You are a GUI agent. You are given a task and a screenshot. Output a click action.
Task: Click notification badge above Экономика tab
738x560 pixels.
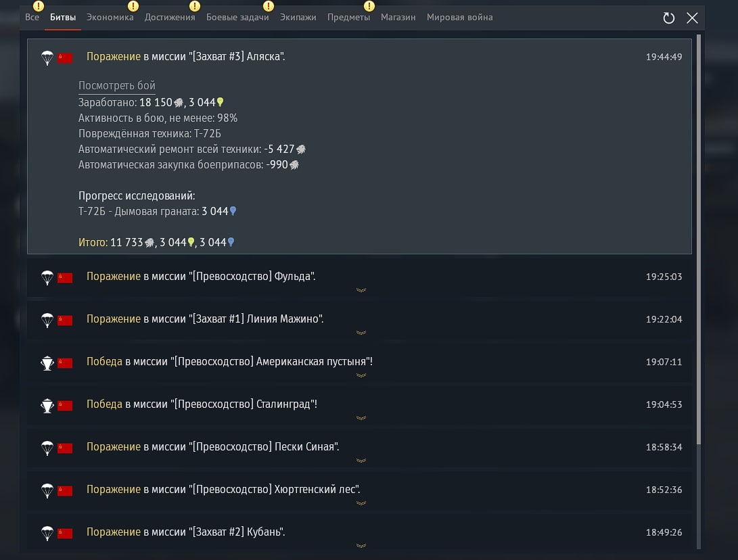[133, 6]
